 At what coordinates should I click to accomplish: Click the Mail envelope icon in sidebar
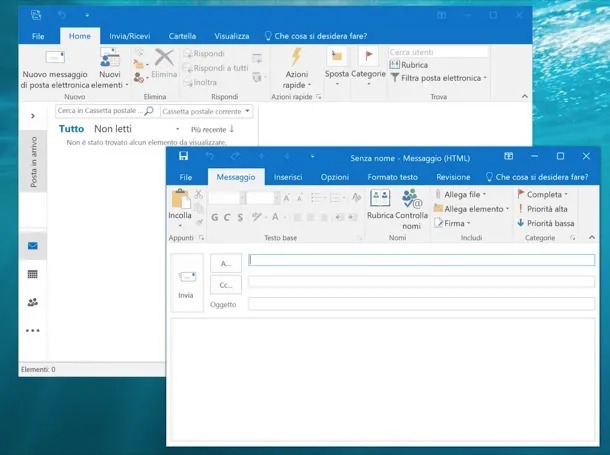click(x=33, y=246)
